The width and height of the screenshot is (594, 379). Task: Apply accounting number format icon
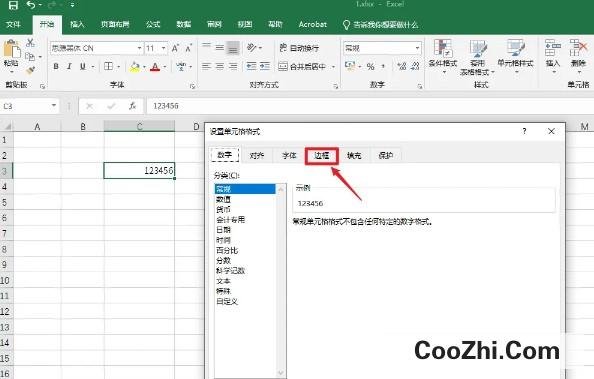tap(350, 66)
